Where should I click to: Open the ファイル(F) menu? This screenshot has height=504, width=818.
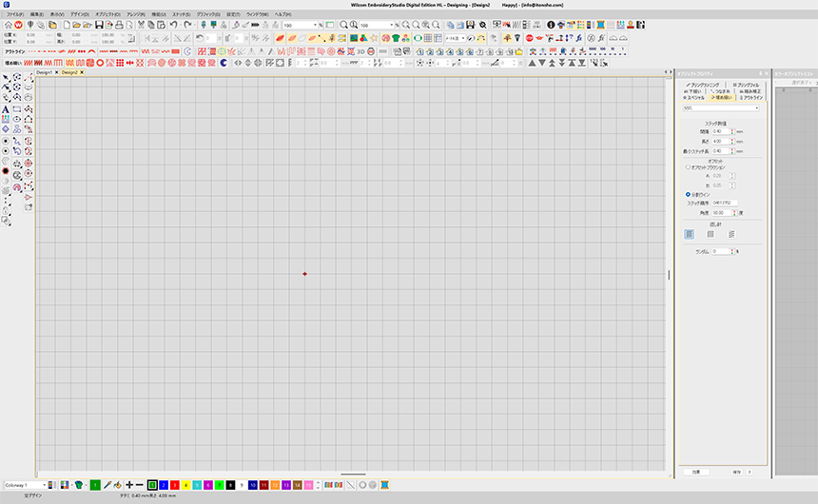click(x=15, y=15)
